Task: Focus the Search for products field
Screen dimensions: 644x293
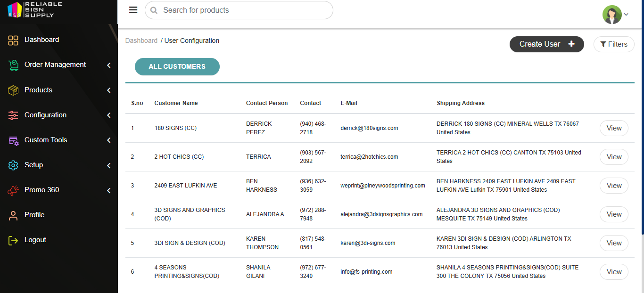Action: (243, 10)
